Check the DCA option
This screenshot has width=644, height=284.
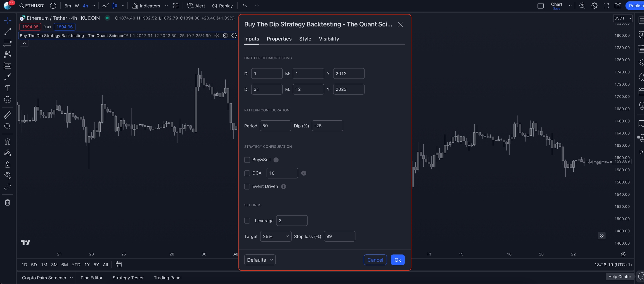247,173
